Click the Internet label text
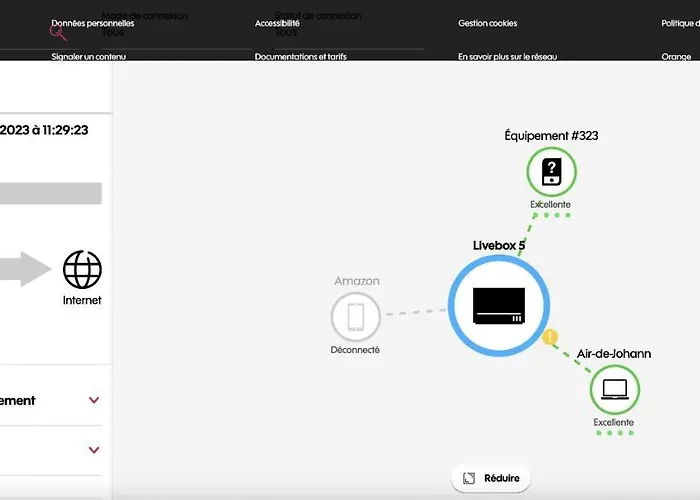Viewport: 700px width, 500px height. point(82,300)
